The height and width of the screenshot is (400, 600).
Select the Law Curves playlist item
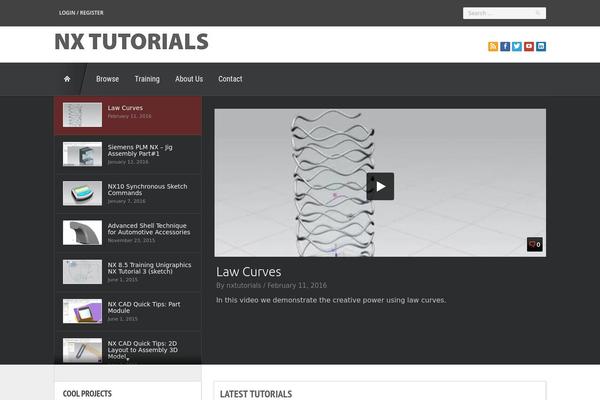[x=128, y=115]
